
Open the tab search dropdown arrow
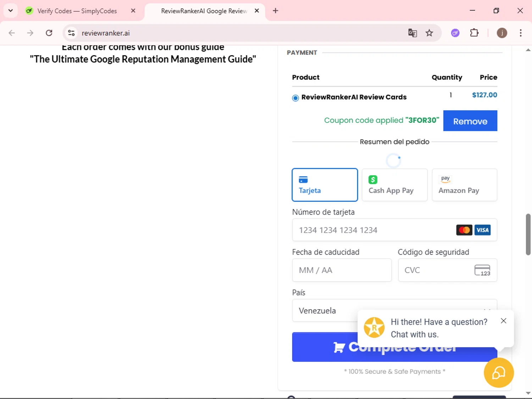click(x=11, y=11)
